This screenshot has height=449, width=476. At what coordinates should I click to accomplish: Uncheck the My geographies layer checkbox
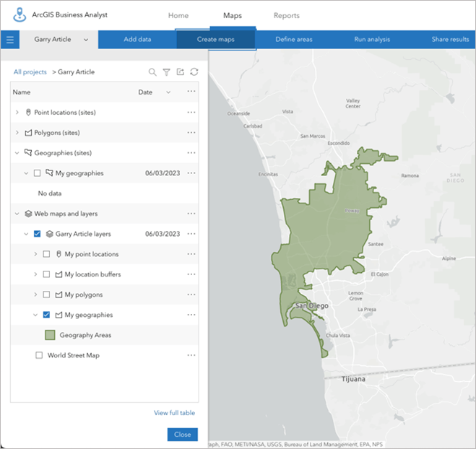[46, 315]
